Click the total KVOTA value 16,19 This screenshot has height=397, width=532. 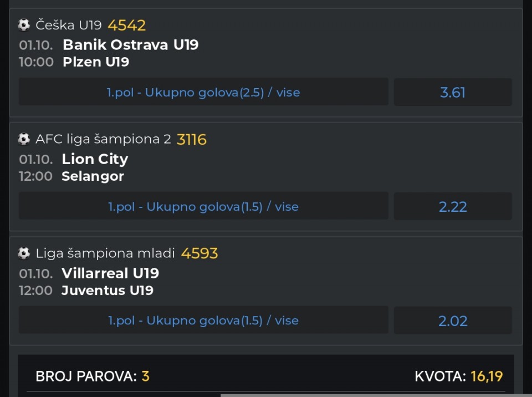click(487, 376)
